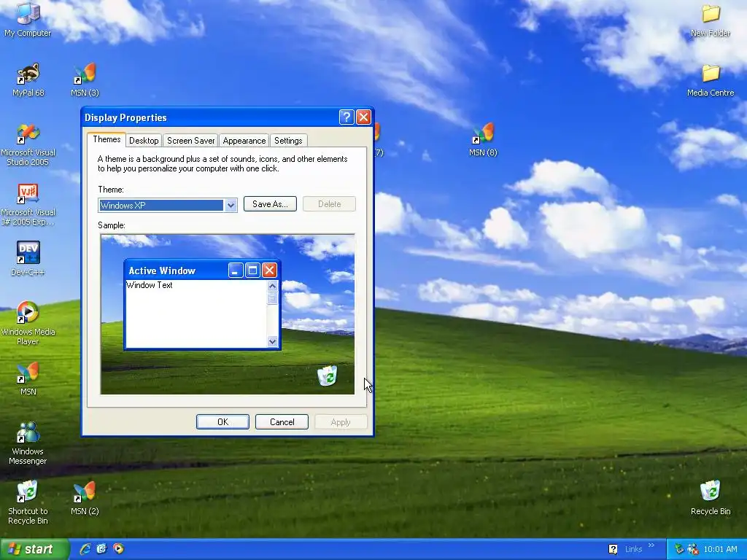Click the Window Text in the sample preview

click(150, 285)
